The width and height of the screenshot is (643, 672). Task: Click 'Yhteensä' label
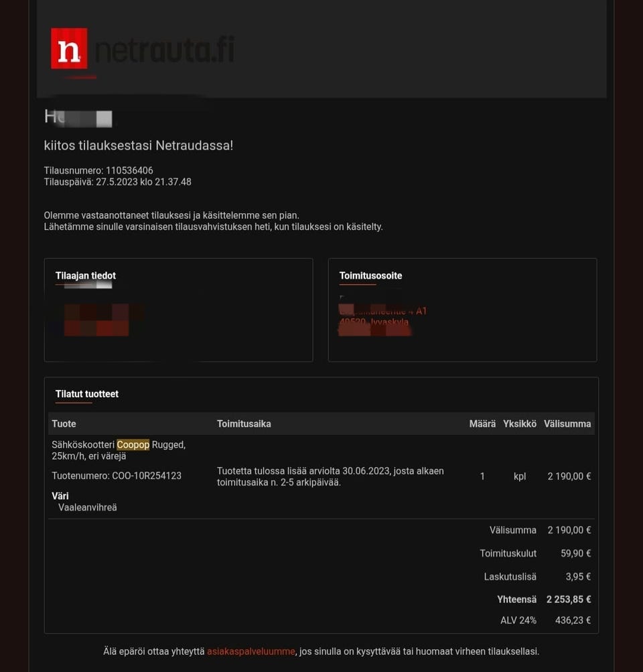click(516, 600)
